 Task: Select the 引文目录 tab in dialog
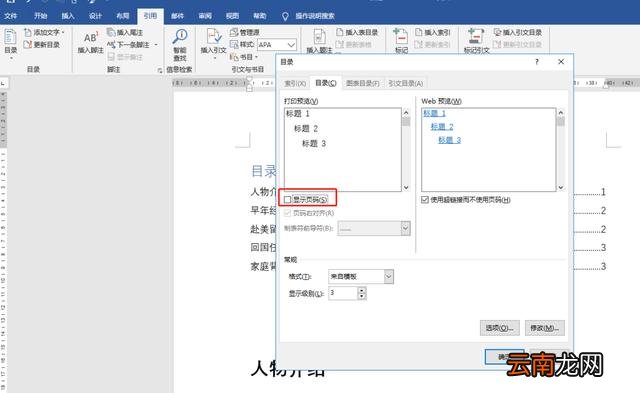(x=405, y=83)
